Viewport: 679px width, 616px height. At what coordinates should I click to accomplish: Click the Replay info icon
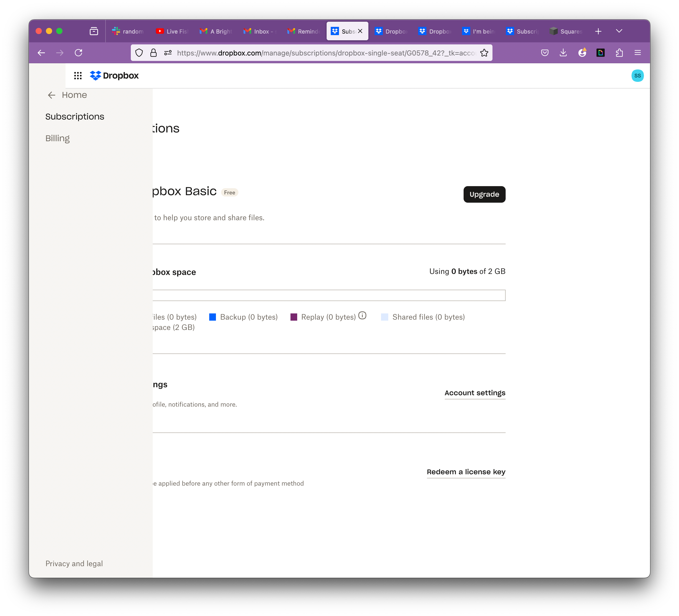[362, 315]
